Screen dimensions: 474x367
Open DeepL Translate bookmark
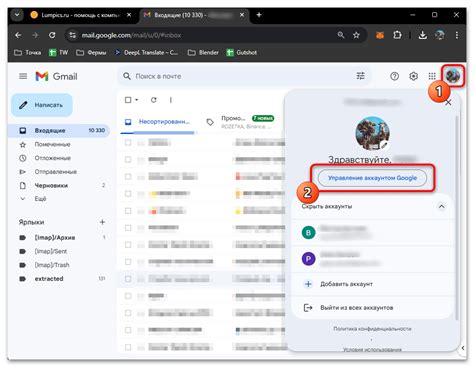pos(147,52)
